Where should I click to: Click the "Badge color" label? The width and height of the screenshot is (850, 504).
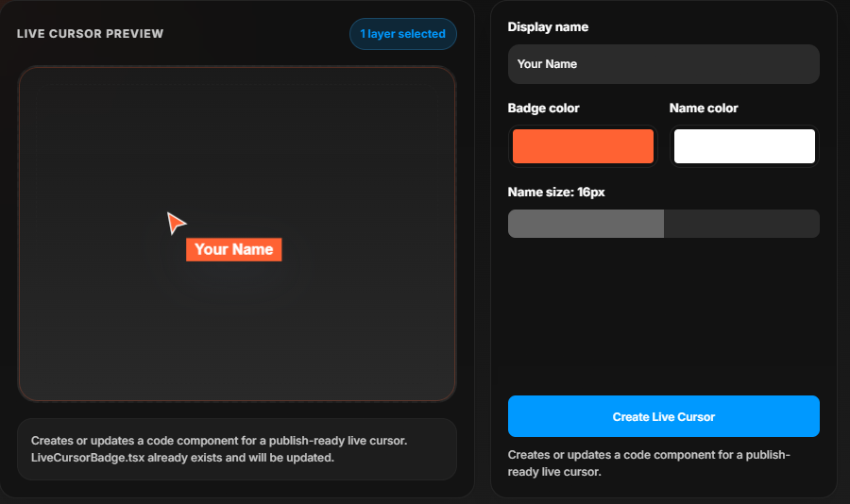coord(543,109)
